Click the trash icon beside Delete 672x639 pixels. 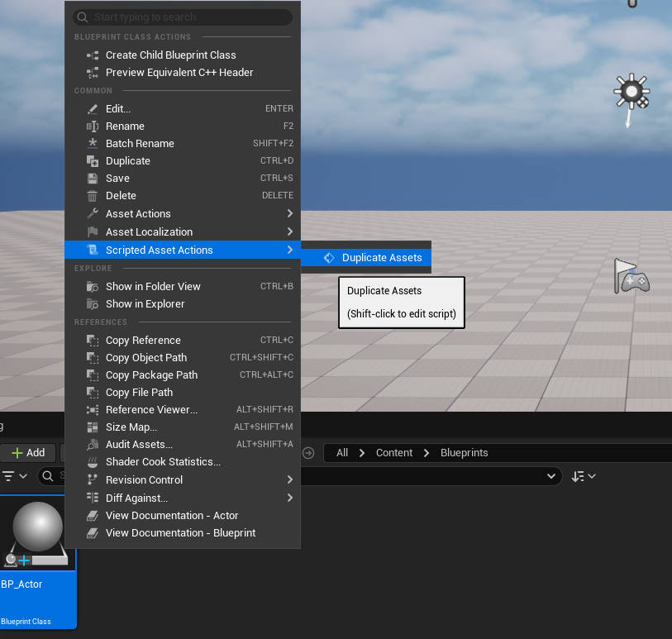(92, 196)
